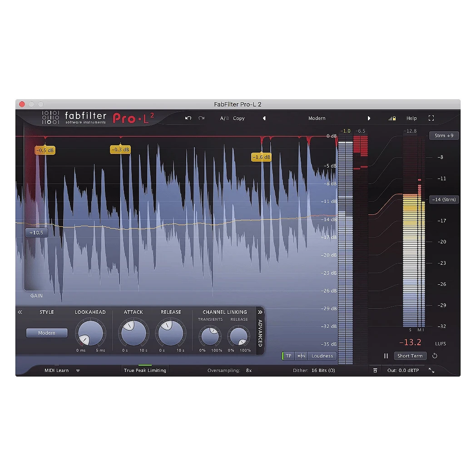Click the -0.5 dB gain reduction label

coord(45,150)
